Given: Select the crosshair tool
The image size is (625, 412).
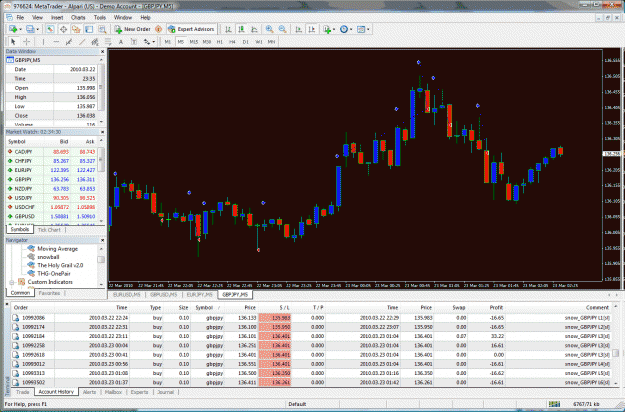Looking at the screenshot, I should coord(26,41).
